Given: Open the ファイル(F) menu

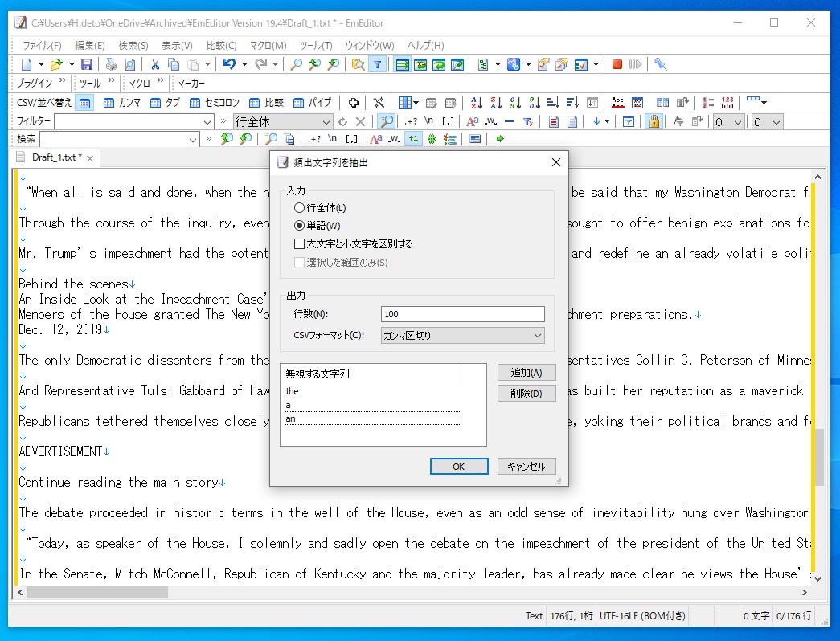Looking at the screenshot, I should (x=42, y=46).
